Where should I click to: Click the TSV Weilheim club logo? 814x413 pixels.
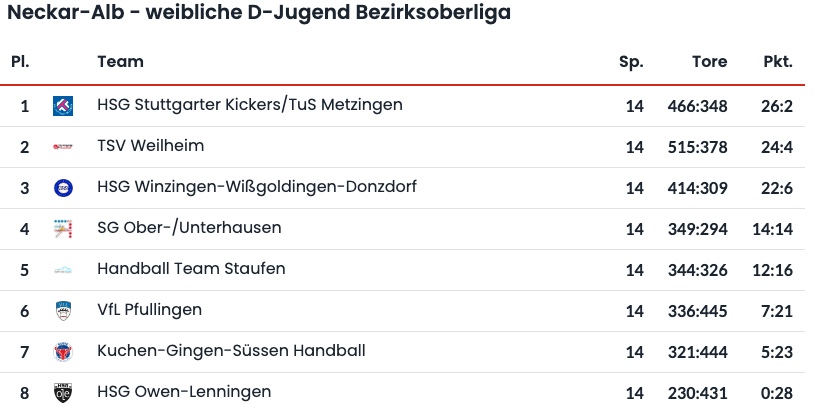[63, 147]
